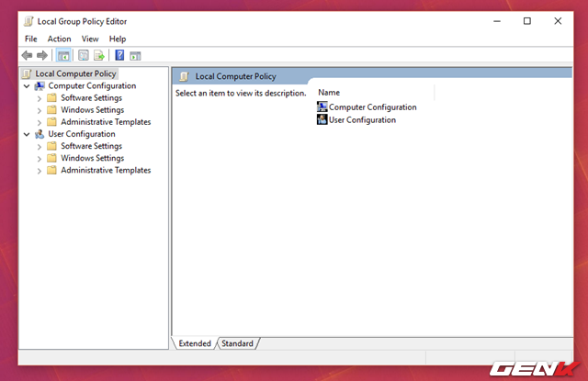Click folder icon of Windows Settings under Computer Configuration
This screenshot has height=381, width=588.
(51, 110)
